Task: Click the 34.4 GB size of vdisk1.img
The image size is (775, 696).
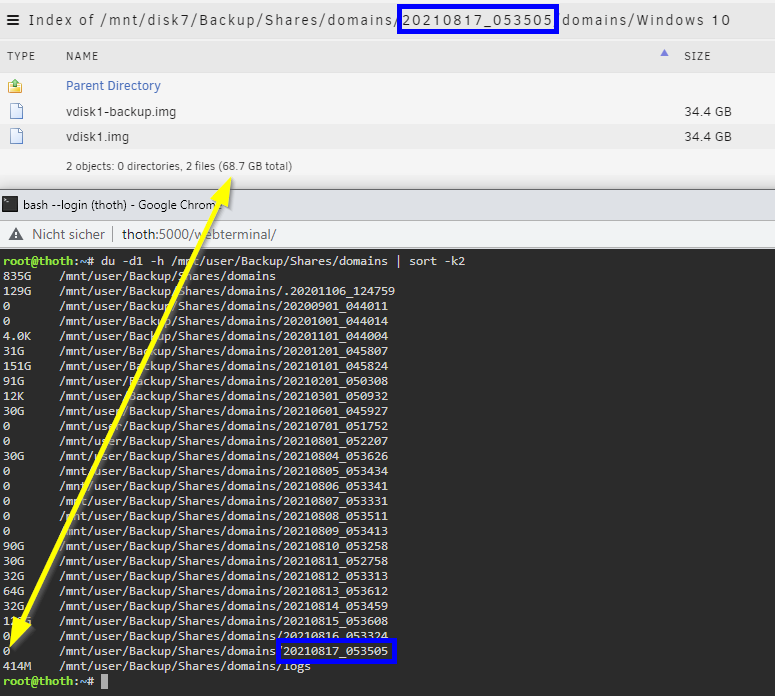Action: pyautogui.click(x=708, y=136)
